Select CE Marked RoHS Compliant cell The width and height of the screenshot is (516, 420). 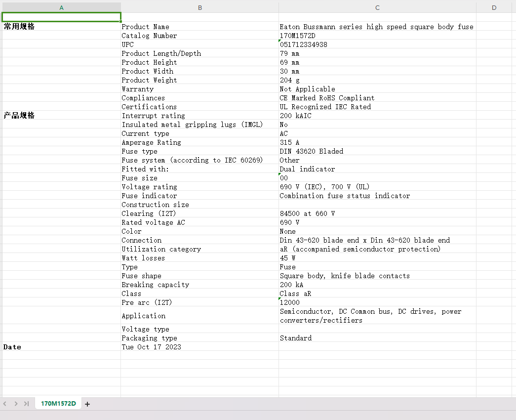click(377, 97)
